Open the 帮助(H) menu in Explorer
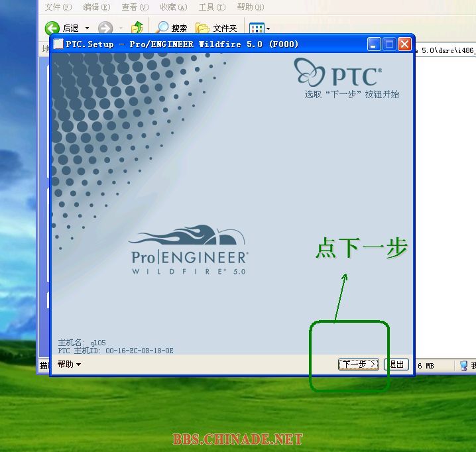Screen dimensions: 476x452 coord(250,7)
